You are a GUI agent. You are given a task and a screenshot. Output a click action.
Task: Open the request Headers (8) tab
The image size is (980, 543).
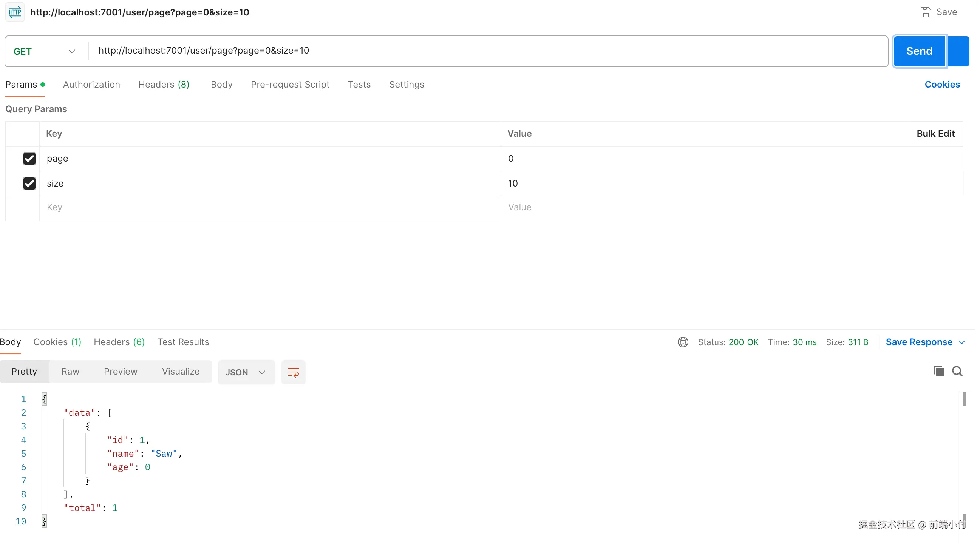pos(164,85)
